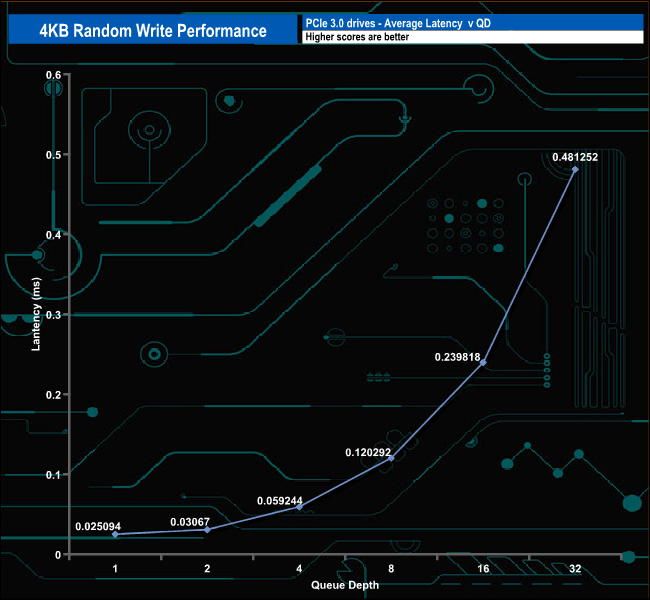This screenshot has width=650, height=600.
Task: Click the y-axis tick label 0.5
Action: pyautogui.click(x=53, y=155)
